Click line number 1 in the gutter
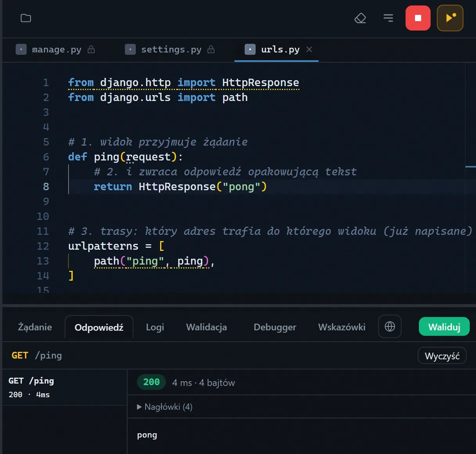This screenshot has width=476, height=454. click(x=46, y=83)
